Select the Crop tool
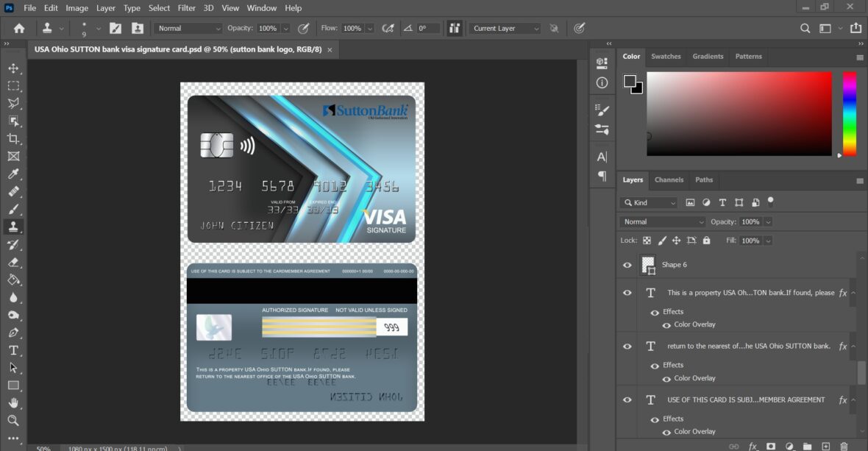This screenshot has width=868, height=451. point(13,138)
